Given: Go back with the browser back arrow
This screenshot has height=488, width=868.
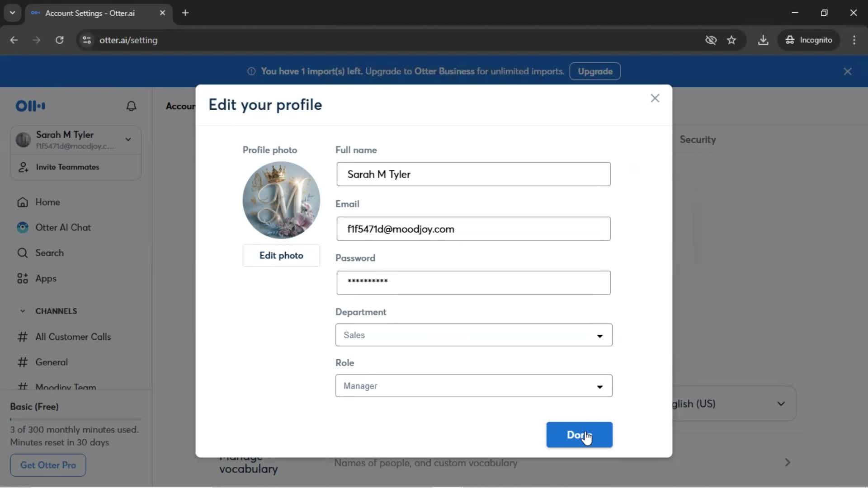Looking at the screenshot, I should click(14, 40).
